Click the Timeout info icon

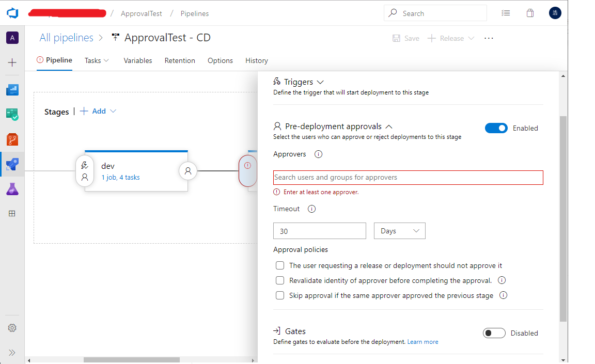pos(311,209)
